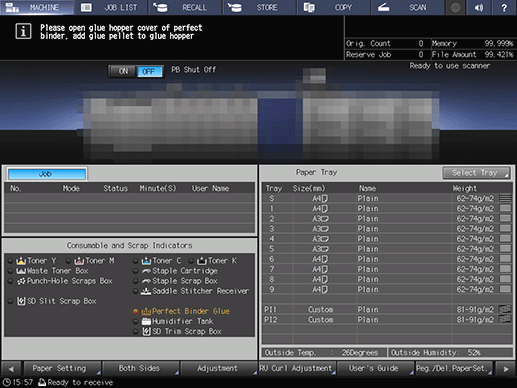
Task: Click the SD Slit Scrap Box icon
Action: (x=21, y=301)
